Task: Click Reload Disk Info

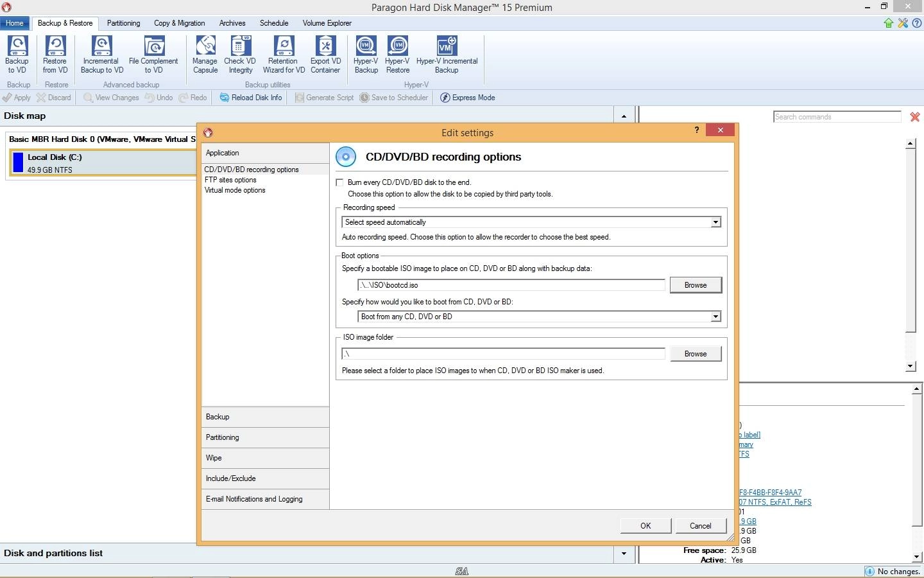Action: point(251,98)
